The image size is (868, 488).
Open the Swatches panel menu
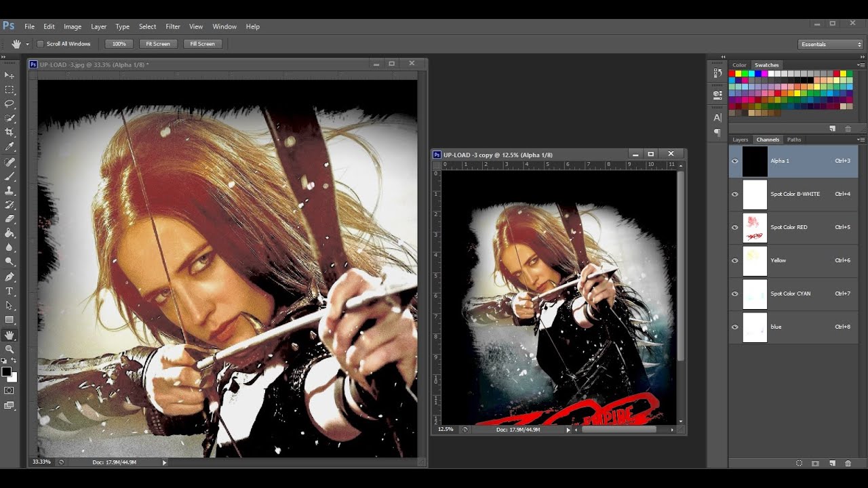pos(861,65)
